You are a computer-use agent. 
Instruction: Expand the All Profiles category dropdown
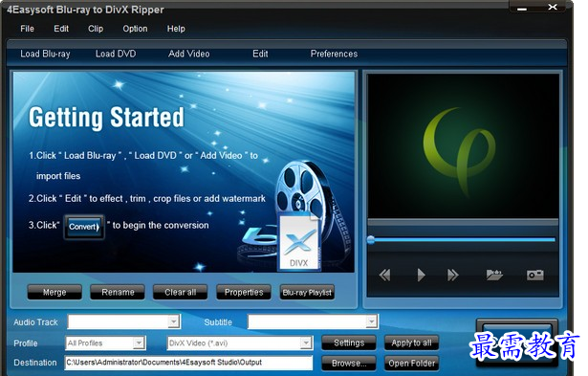point(139,343)
